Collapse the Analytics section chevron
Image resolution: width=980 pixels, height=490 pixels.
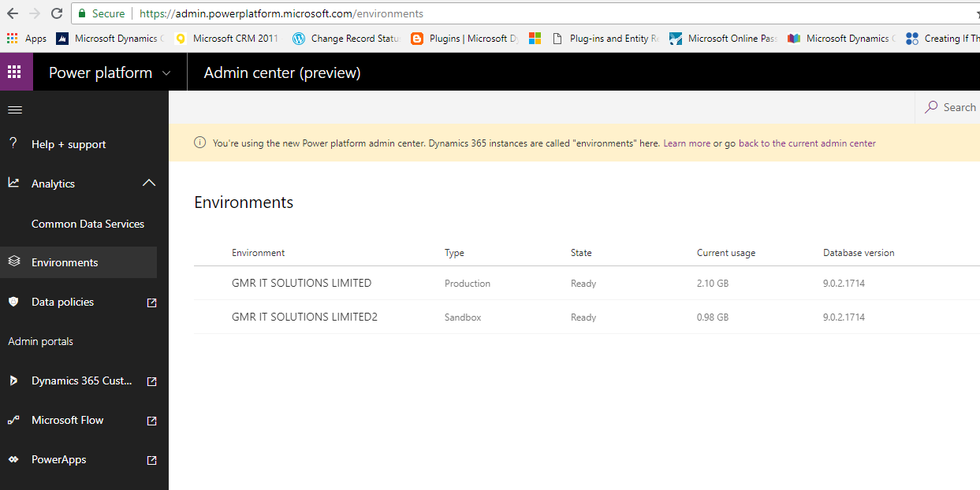point(148,182)
